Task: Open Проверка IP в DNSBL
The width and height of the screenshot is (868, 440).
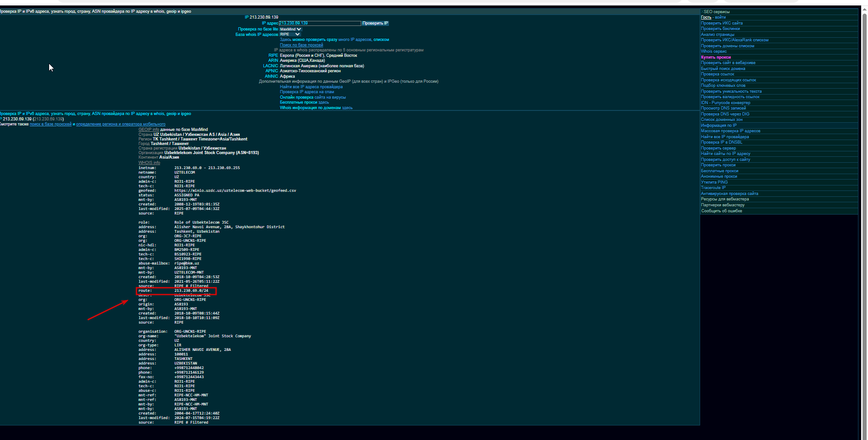Action: [722, 142]
